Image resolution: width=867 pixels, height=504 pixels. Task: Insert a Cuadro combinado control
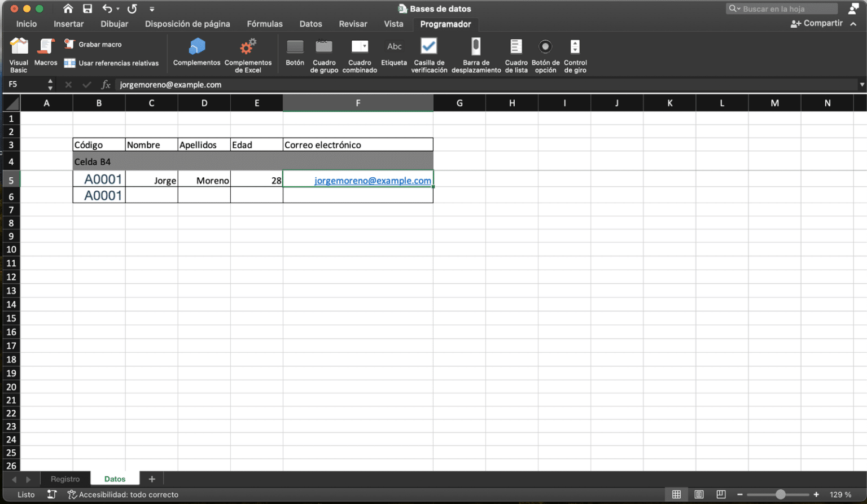(360, 54)
